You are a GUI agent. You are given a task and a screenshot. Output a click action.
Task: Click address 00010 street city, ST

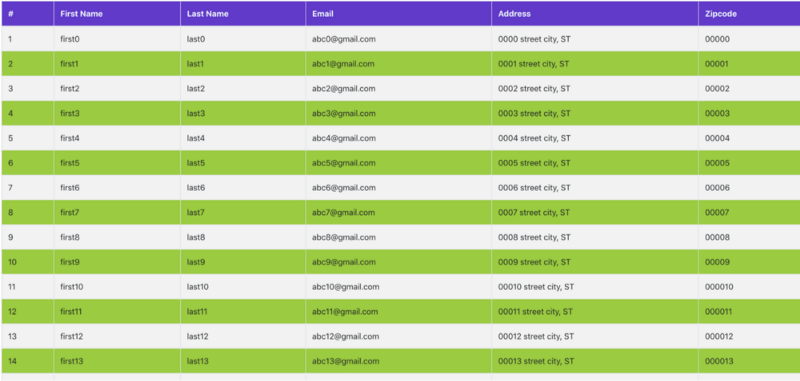[x=536, y=287]
